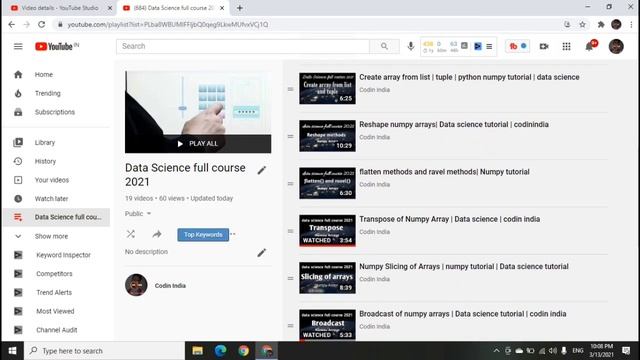Switch to Video details YouTube Studio tab

[60, 8]
